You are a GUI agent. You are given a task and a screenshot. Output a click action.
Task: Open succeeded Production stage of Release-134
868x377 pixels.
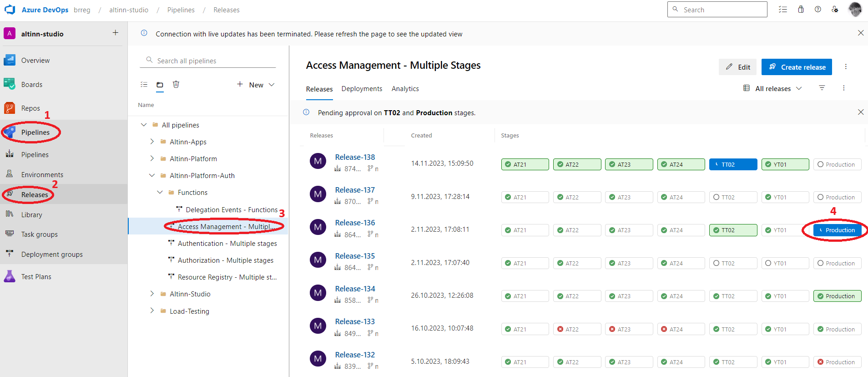[x=837, y=296]
